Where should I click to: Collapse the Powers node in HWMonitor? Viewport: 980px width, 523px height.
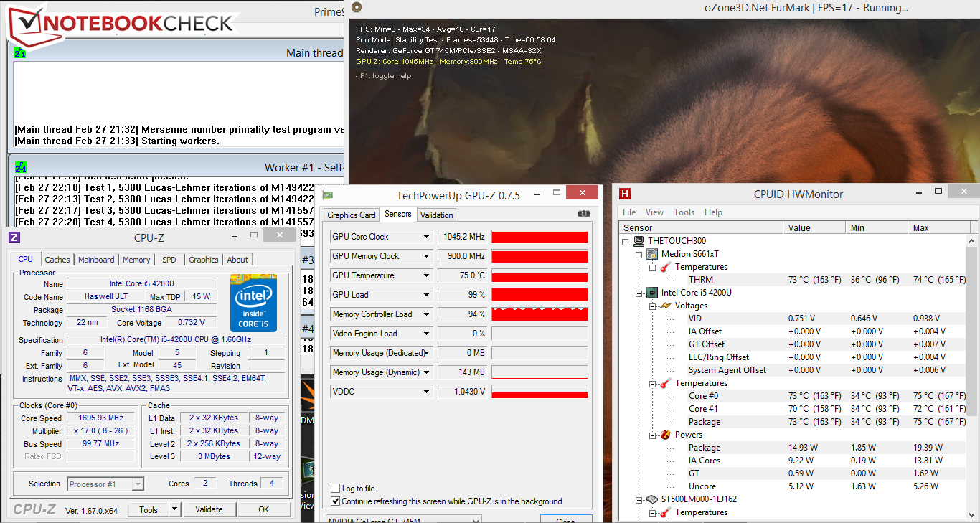point(652,435)
